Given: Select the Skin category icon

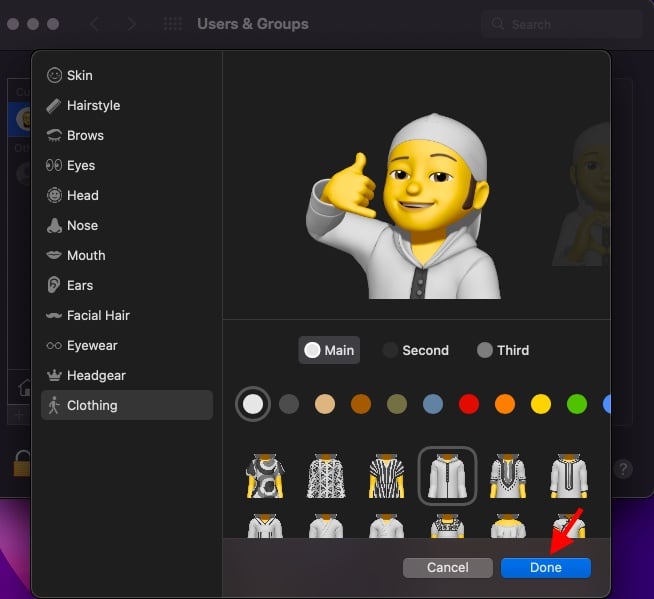Looking at the screenshot, I should (54, 76).
